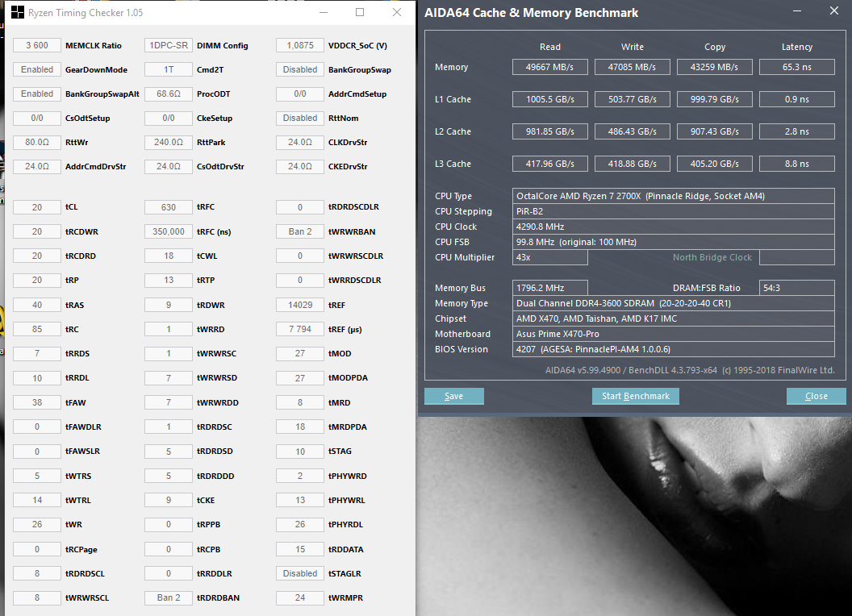The height and width of the screenshot is (616, 852).
Task: Click the L1 Cache latency 0.9 ns
Action: click(x=797, y=99)
